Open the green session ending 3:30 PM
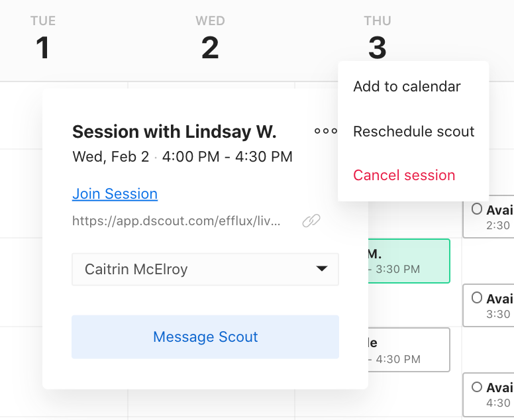This screenshot has width=514, height=420. point(409,261)
